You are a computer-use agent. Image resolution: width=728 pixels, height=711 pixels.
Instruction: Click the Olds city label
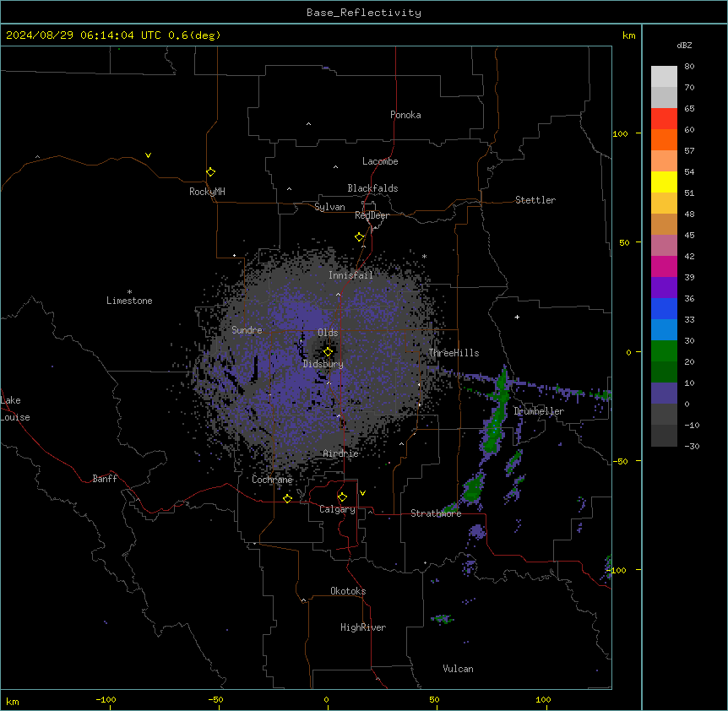[328, 333]
